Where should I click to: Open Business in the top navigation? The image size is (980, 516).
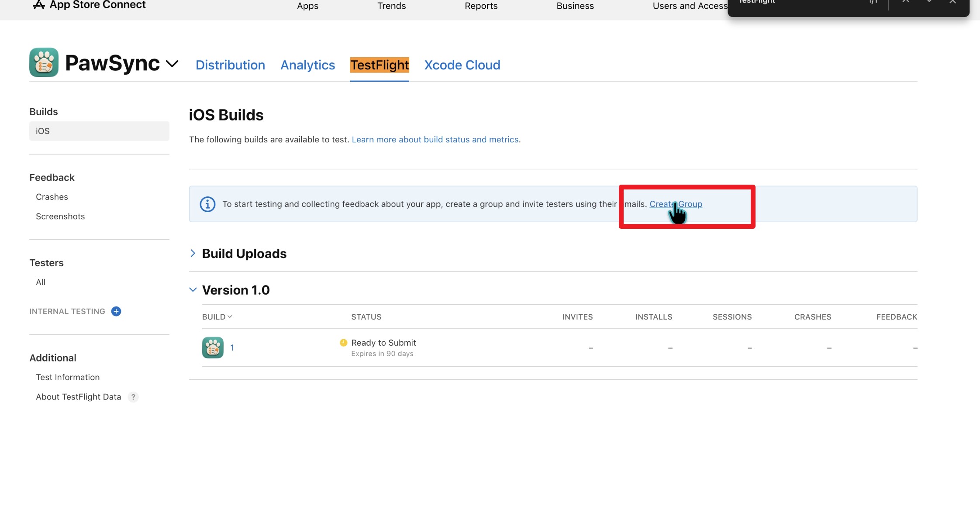575,6
